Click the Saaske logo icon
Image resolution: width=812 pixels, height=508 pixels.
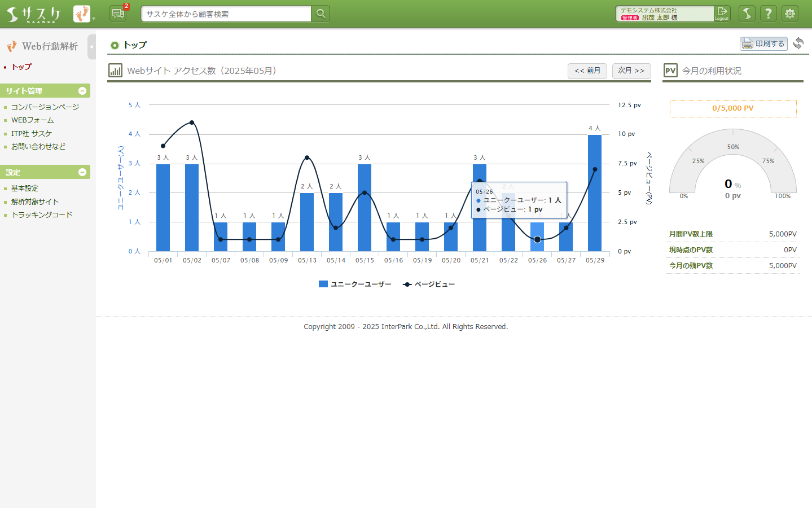[x=33, y=14]
